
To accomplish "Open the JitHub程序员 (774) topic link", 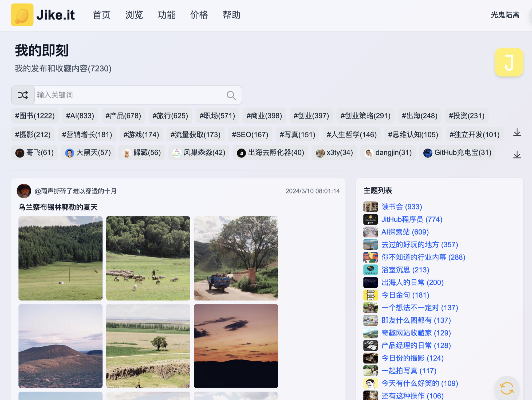I will tap(412, 219).
